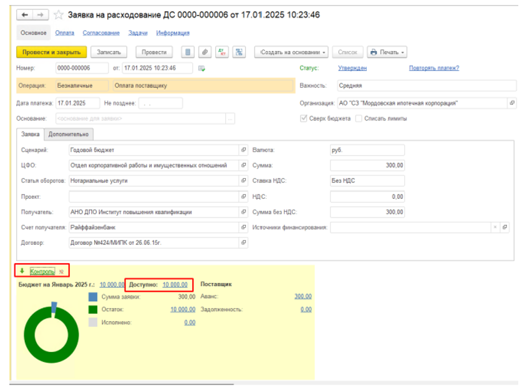Image resolution: width=532 pixels, height=392 pixels.
Task: Switch to the Дополнительно tab
Action: tap(69, 134)
